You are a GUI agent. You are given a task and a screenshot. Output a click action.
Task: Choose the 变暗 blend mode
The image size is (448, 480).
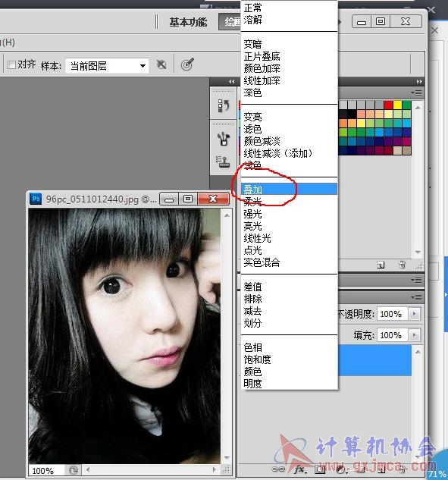click(289, 44)
